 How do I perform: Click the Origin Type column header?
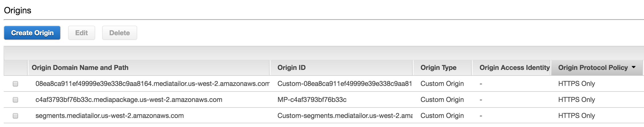(438, 68)
